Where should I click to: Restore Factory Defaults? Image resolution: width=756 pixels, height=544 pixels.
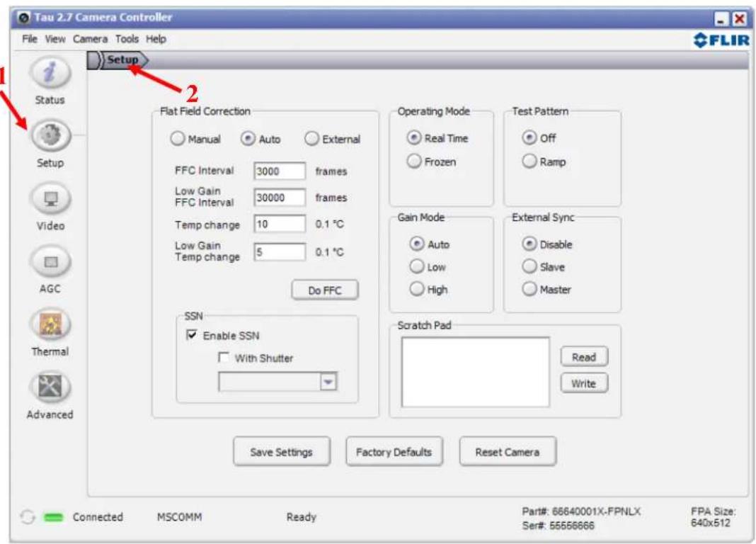[x=394, y=451]
